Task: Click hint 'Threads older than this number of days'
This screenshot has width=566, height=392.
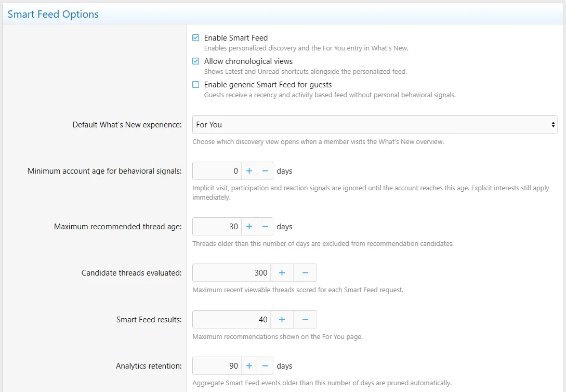Action: click(x=323, y=243)
